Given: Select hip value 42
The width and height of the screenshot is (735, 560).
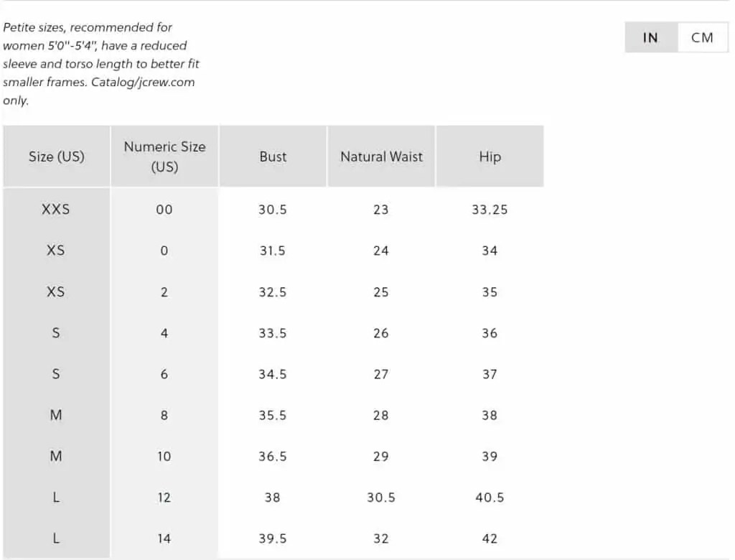Looking at the screenshot, I should (490, 539).
